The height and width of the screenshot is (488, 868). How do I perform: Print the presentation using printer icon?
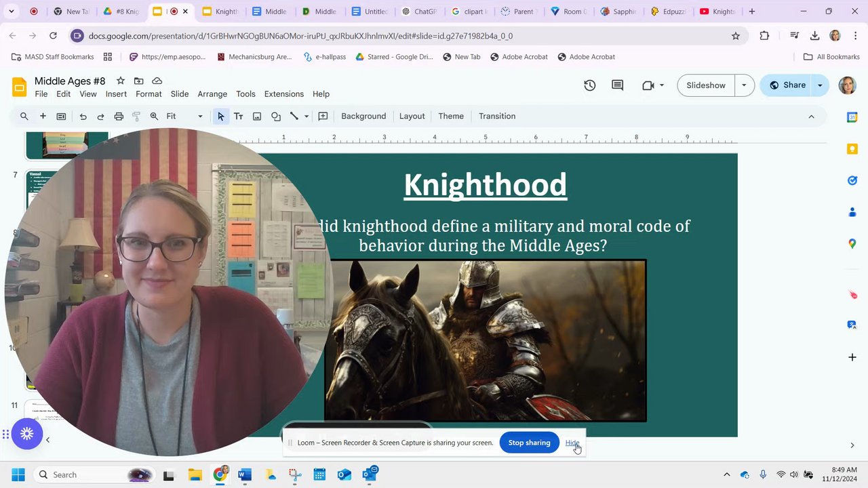coord(119,117)
